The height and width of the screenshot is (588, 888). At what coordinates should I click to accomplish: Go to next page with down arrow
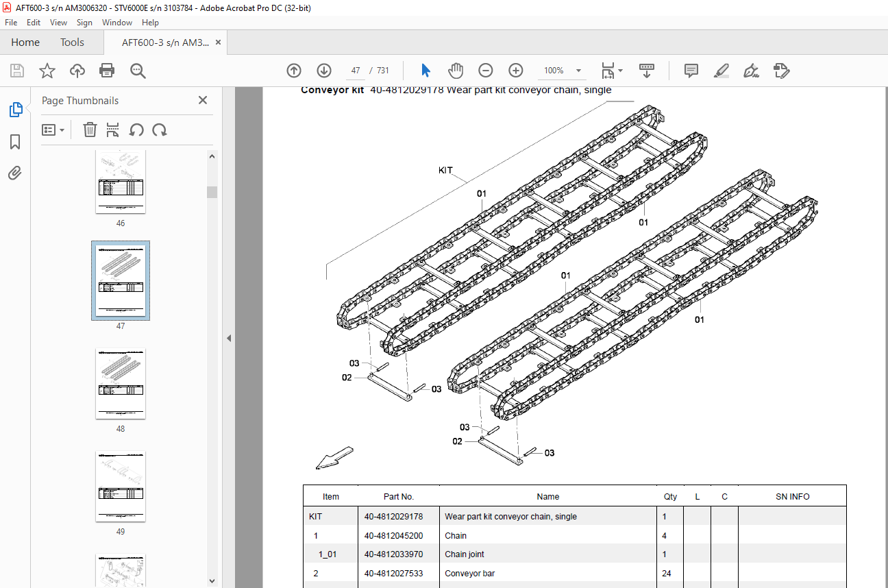(324, 71)
